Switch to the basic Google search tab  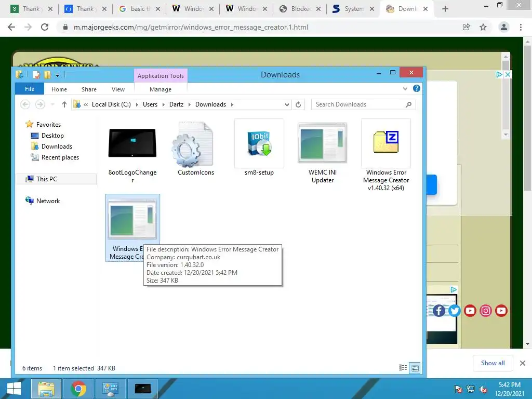pyautogui.click(x=139, y=9)
